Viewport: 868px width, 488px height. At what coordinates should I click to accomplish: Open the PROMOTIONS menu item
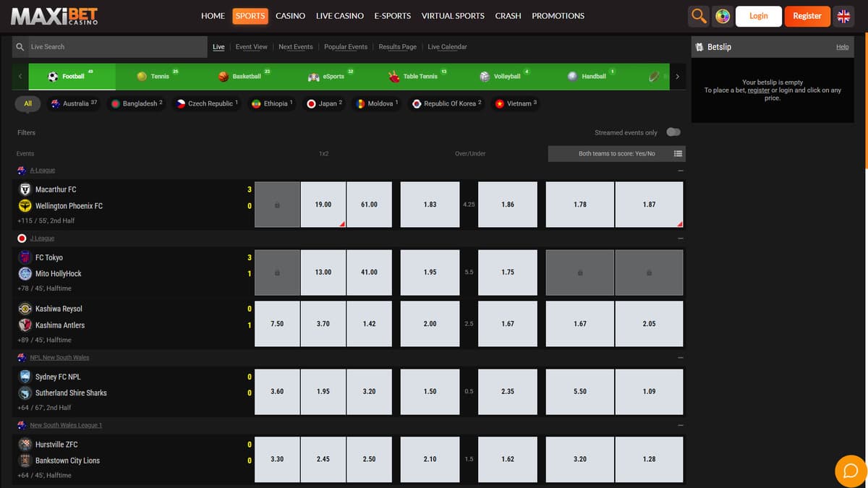click(x=558, y=16)
